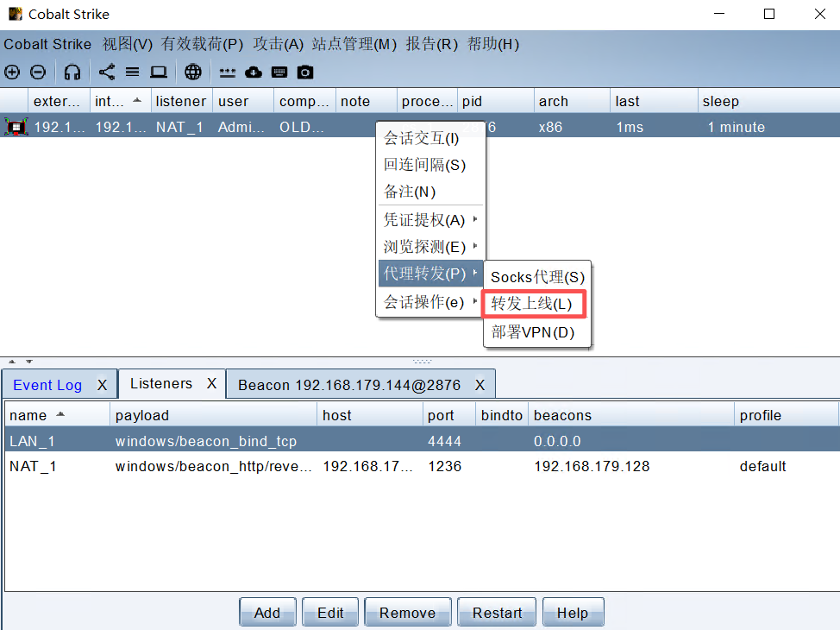This screenshot has height=630, width=840.
Task: Click the Add listener button
Action: pos(267,612)
